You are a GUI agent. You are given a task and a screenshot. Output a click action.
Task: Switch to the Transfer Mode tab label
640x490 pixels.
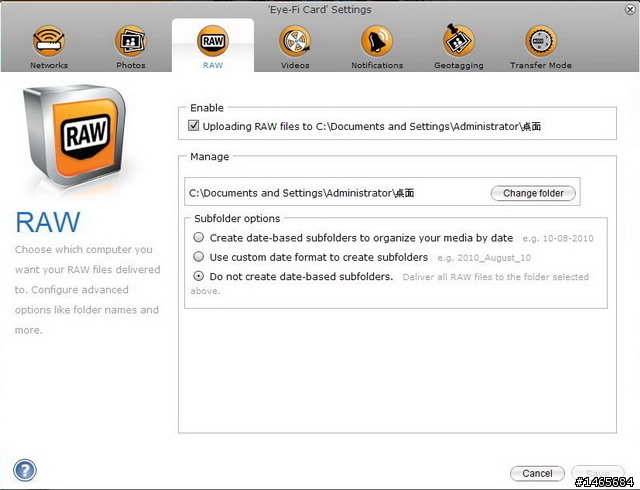[541, 65]
